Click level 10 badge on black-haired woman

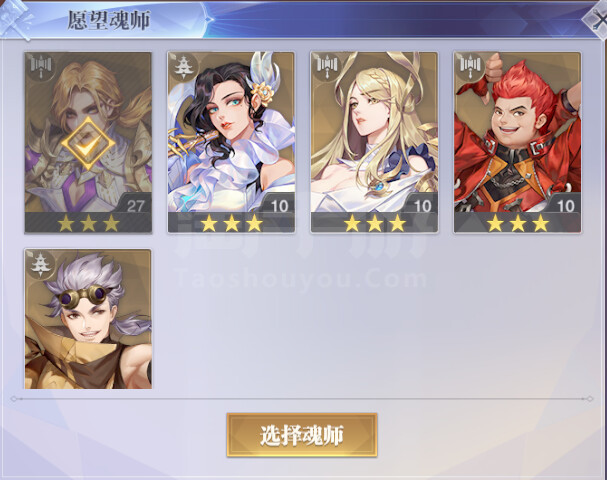coord(279,204)
